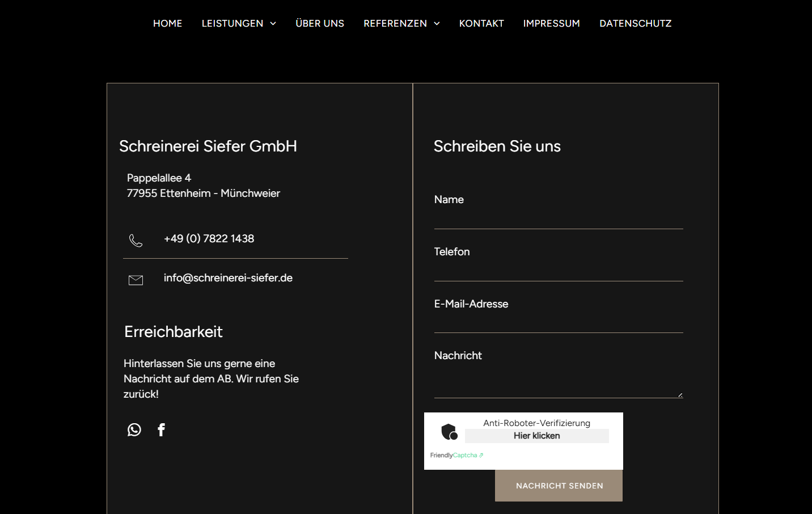
Task: Go to the Home menu item
Action: pyautogui.click(x=167, y=23)
